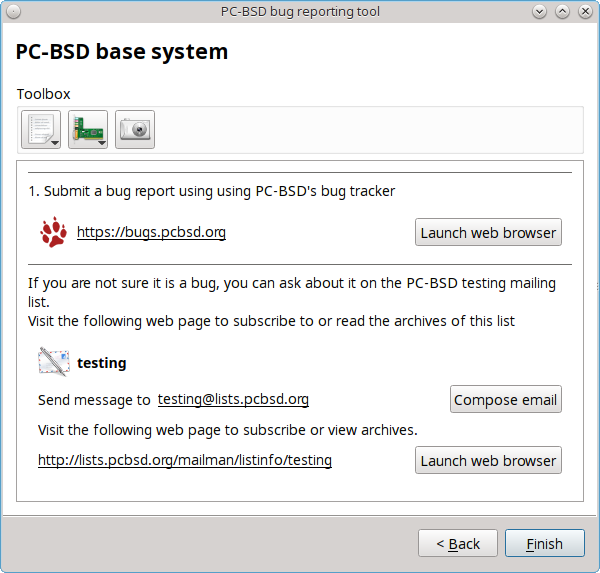Viewport: 600px width, 573px height.
Task: Open the lists.pcbsd.org/mailman/listinfo/testing link
Action: click(x=185, y=460)
